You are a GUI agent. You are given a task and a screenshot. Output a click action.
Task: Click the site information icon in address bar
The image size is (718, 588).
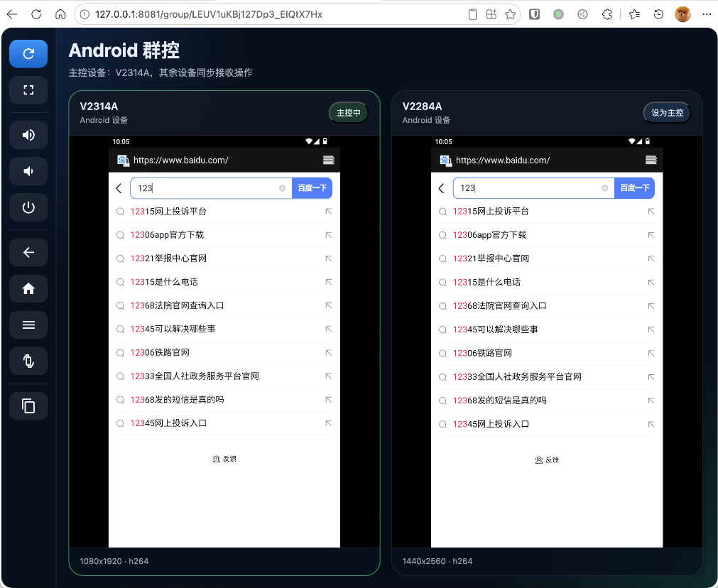tap(85, 14)
